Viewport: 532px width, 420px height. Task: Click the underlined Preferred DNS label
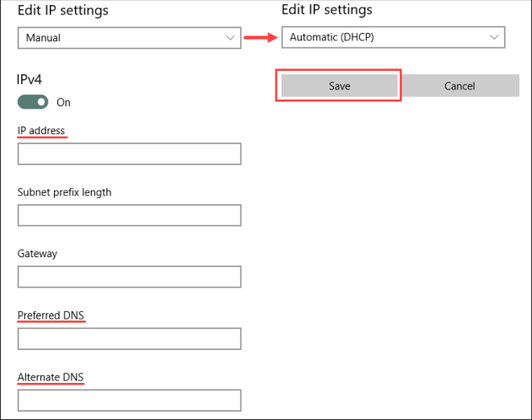coord(51,315)
